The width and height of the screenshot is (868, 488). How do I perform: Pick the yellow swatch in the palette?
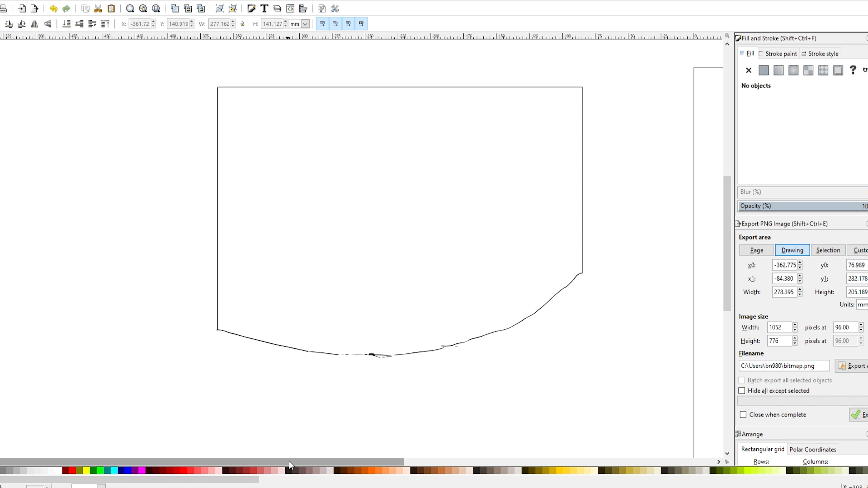[86, 471]
